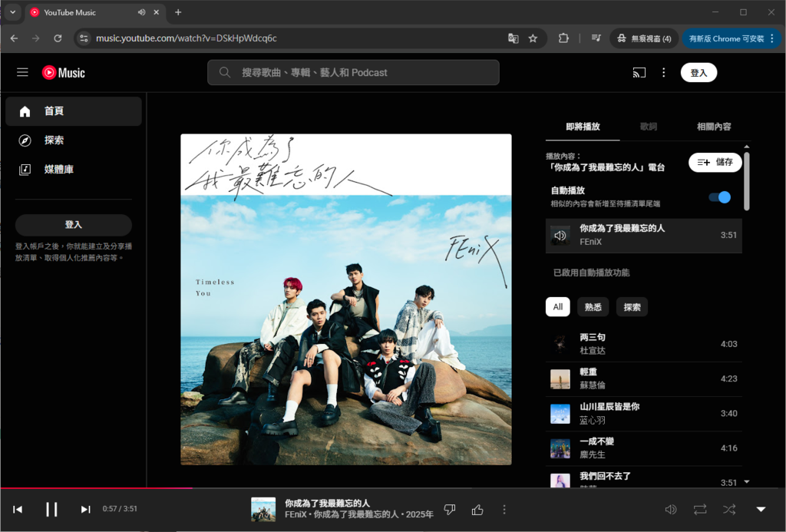Collapse the player page with the arrow

tap(761, 510)
